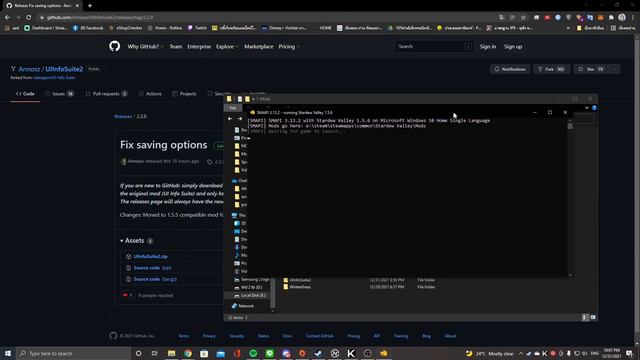Open a new browser tab with the plus
The width and height of the screenshot is (640, 360).
(90, 6)
